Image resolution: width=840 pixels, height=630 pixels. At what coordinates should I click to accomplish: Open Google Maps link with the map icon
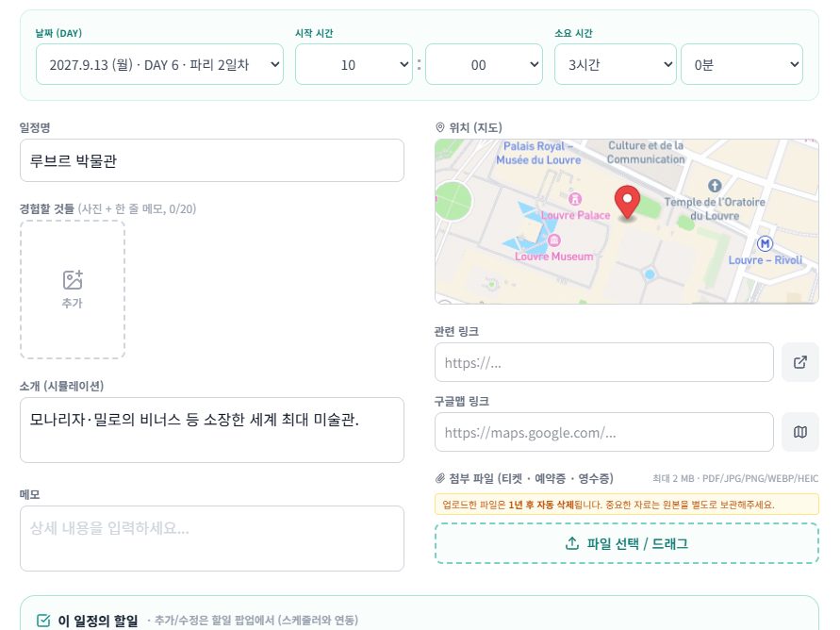coord(799,432)
